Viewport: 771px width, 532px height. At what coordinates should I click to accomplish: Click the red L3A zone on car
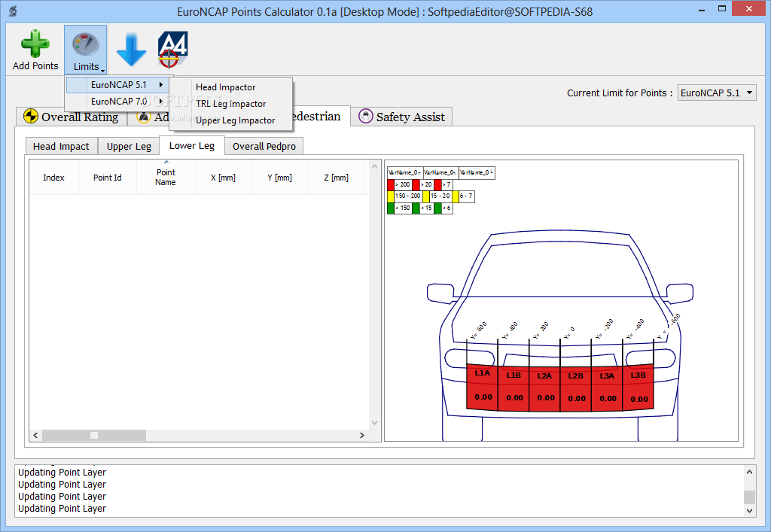607,388
